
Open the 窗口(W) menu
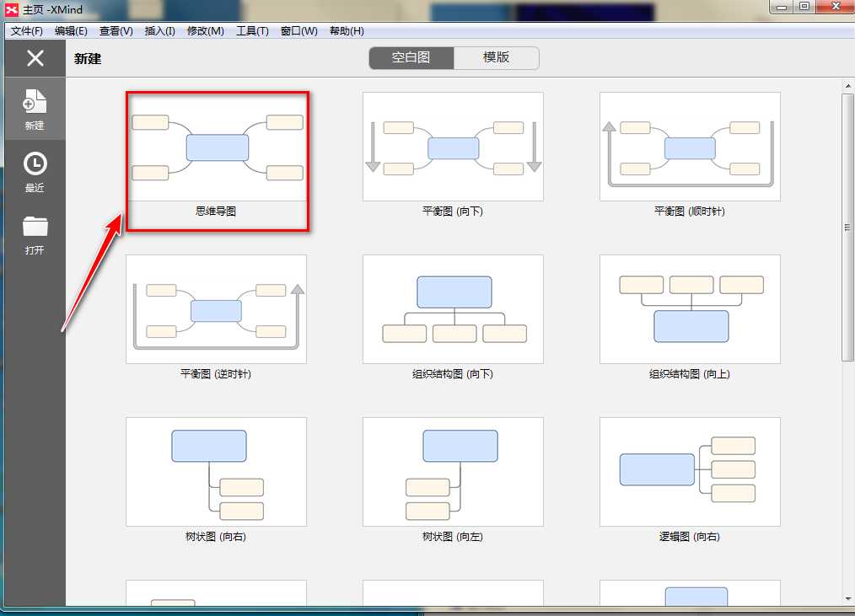(x=298, y=31)
